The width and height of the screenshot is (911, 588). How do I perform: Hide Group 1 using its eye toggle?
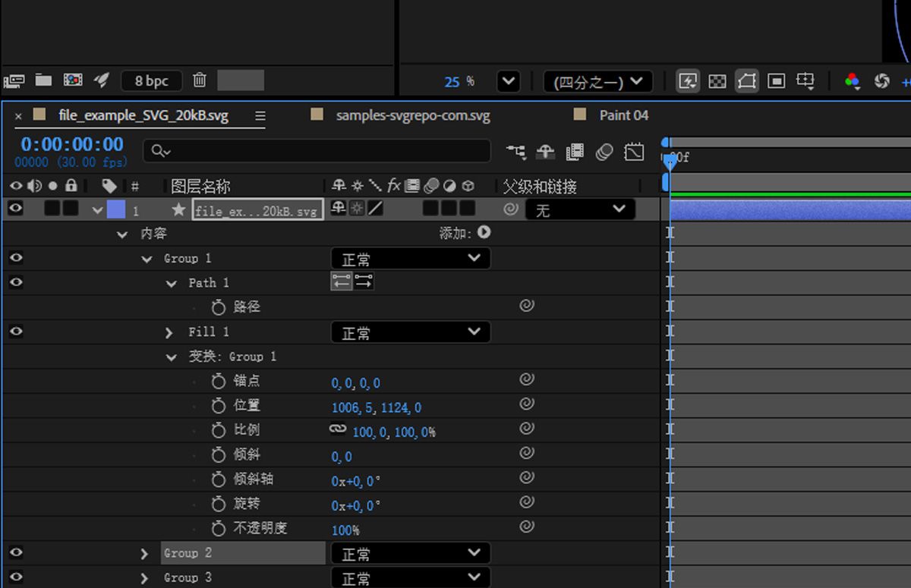(x=15, y=258)
